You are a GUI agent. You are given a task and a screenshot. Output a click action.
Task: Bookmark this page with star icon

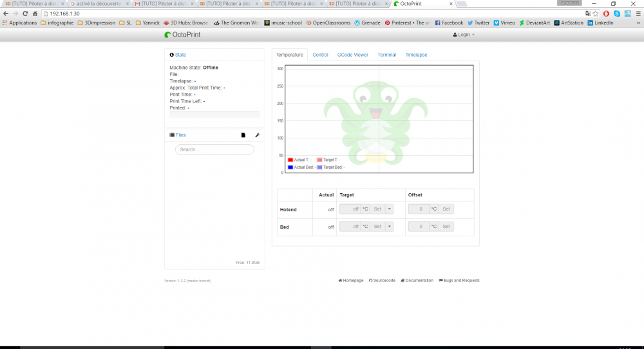point(596,14)
